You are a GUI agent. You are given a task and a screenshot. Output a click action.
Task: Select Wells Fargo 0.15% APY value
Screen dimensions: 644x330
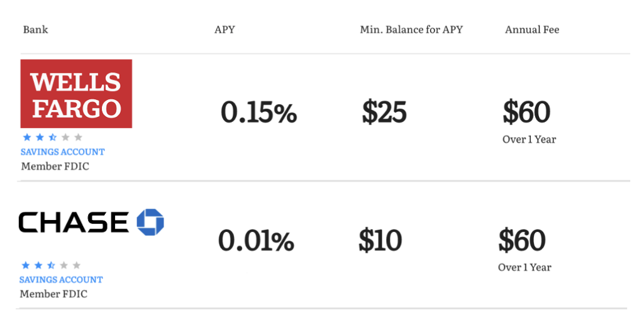[258, 113]
